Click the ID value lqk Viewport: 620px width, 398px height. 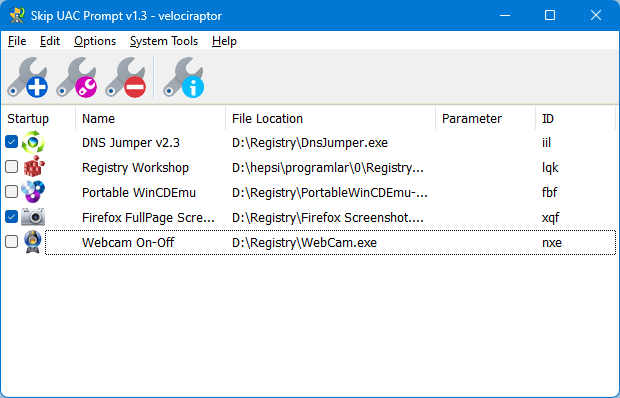tap(550, 168)
